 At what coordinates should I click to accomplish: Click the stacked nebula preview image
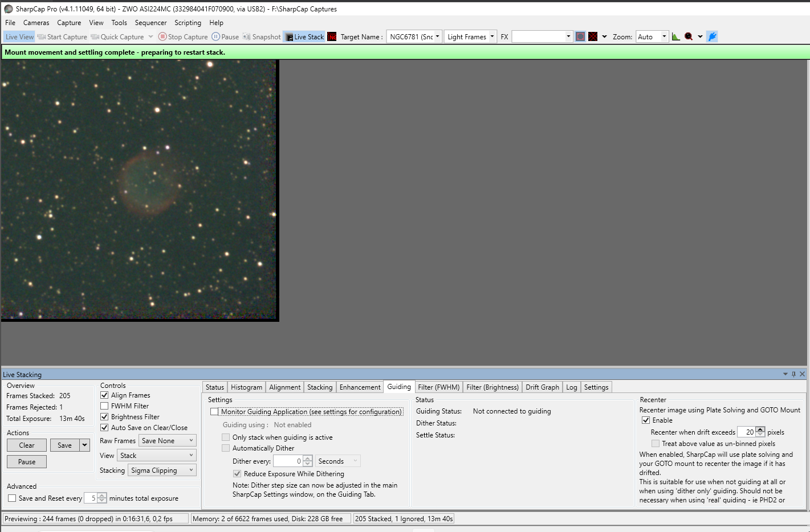pos(140,190)
